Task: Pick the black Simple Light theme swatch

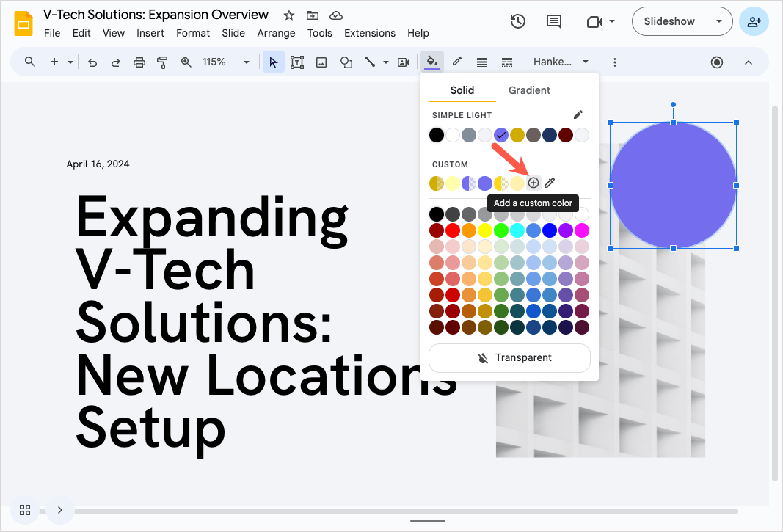Action: point(437,135)
